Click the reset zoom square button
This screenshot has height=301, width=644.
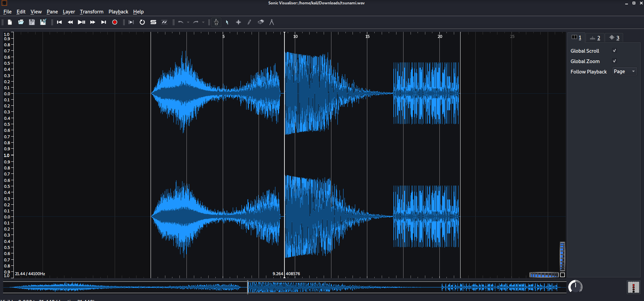click(x=562, y=275)
